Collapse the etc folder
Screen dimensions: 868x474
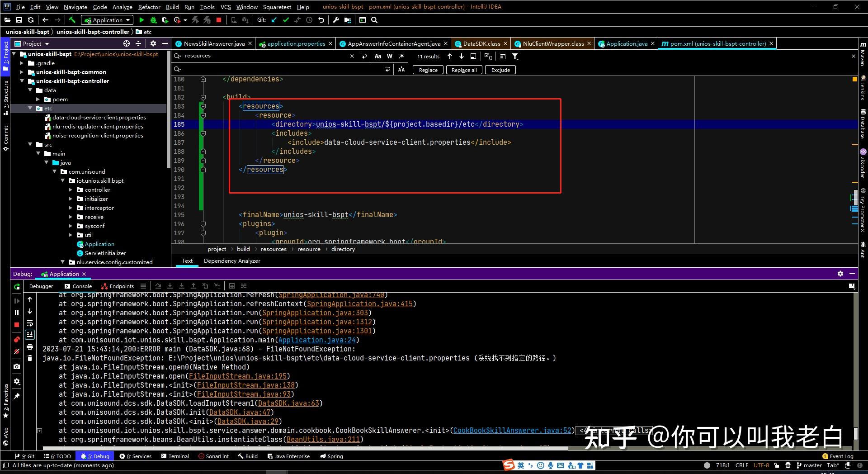tap(30, 108)
